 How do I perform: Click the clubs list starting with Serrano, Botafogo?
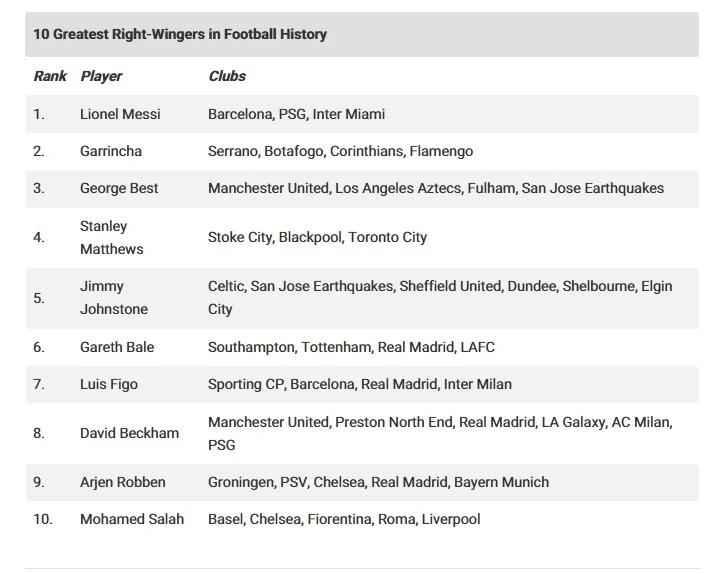point(340,151)
